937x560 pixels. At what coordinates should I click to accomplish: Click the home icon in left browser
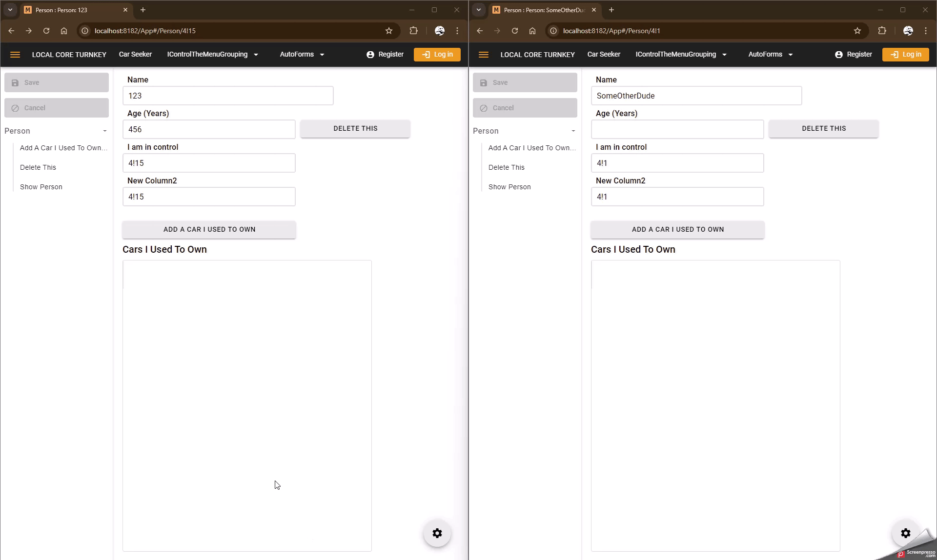click(x=64, y=31)
